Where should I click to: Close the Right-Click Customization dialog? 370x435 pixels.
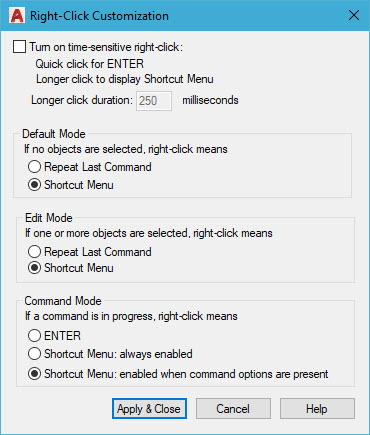[354, 15]
